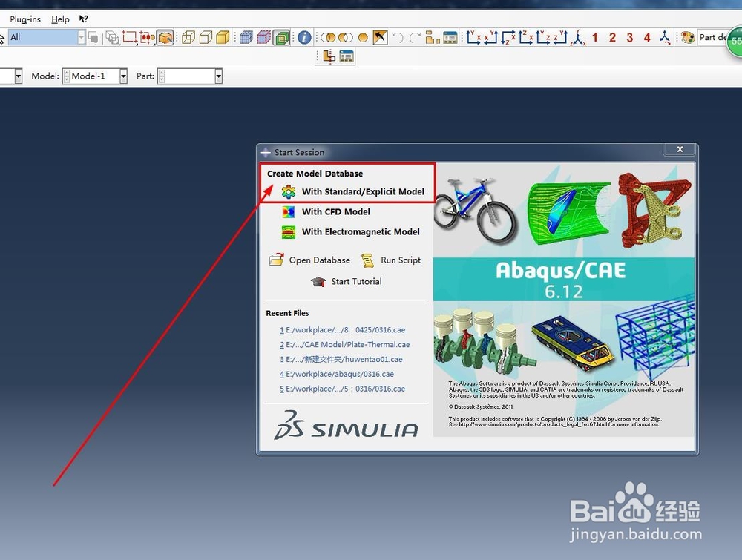Apply custom view 1

(595, 37)
